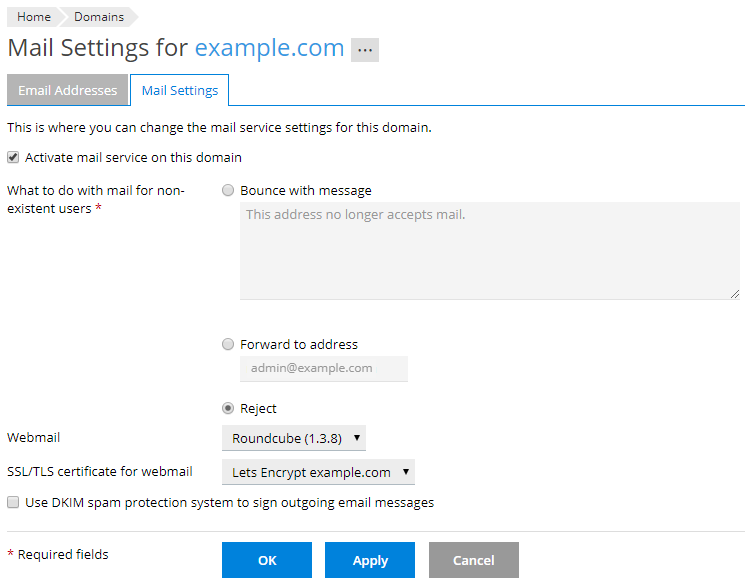Select the Bounce with message option
745x584 pixels.
(x=229, y=191)
